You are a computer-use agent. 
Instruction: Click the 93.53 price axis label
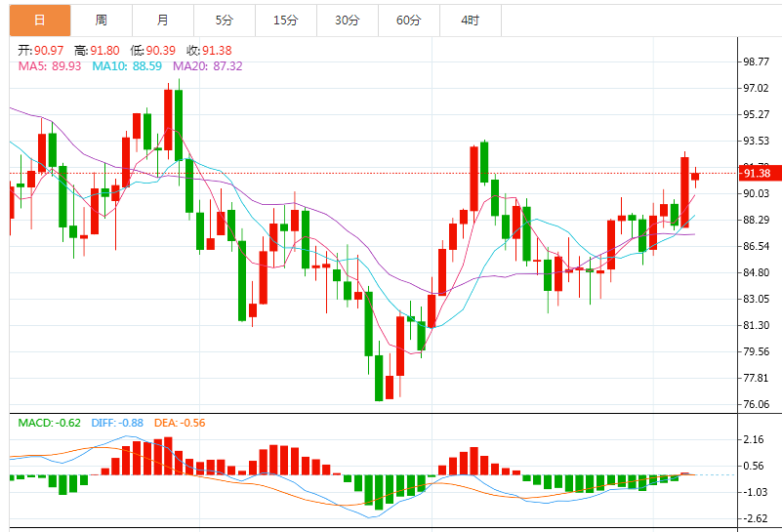(756, 142)
